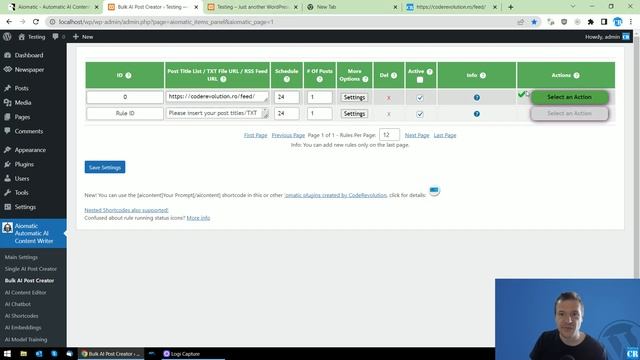Open the greyed Select an Action dropdown
640x360 pixels.
[x=569, y=113]
